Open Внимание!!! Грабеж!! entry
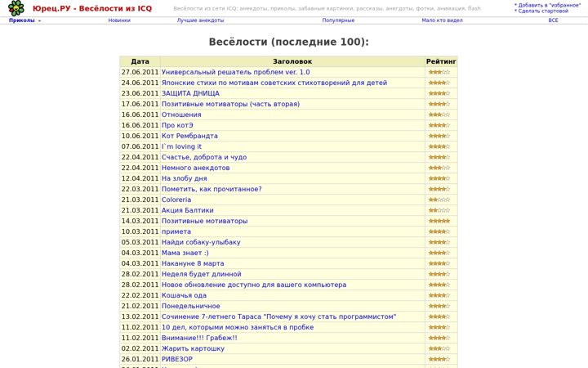Viewport: 588px width, 368px height. (199, 338)
